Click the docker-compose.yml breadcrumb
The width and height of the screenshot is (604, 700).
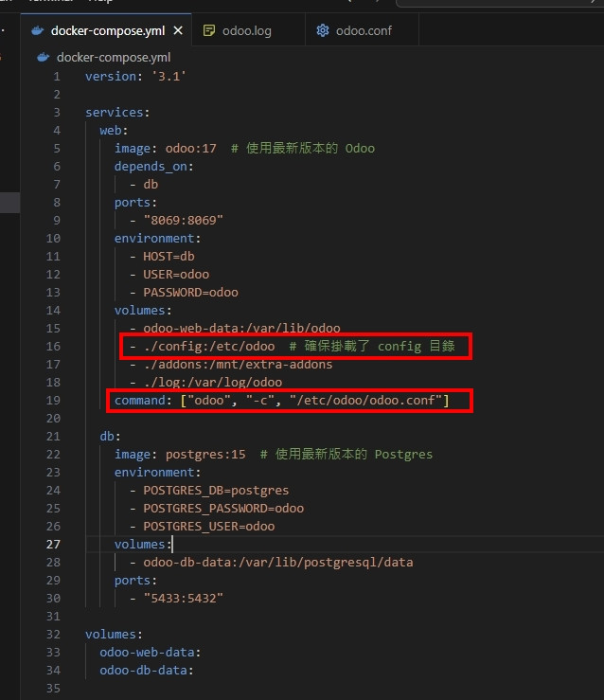(x=114, y=58)
